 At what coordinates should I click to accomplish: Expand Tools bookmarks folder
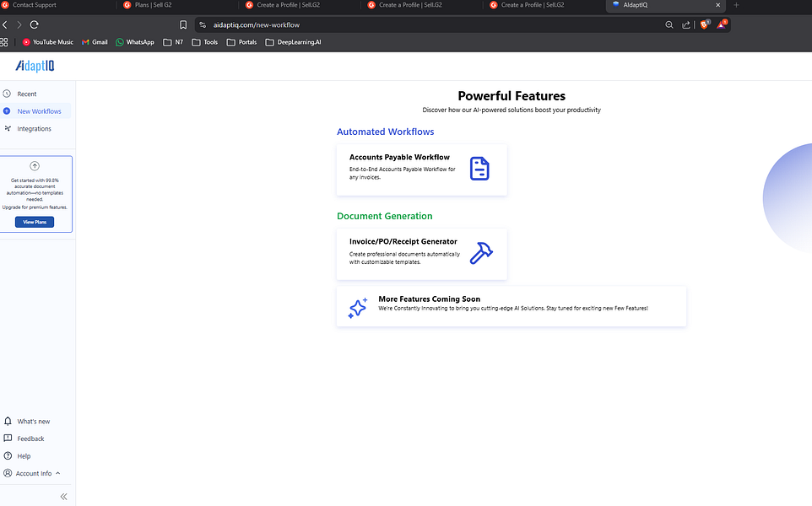205,42
